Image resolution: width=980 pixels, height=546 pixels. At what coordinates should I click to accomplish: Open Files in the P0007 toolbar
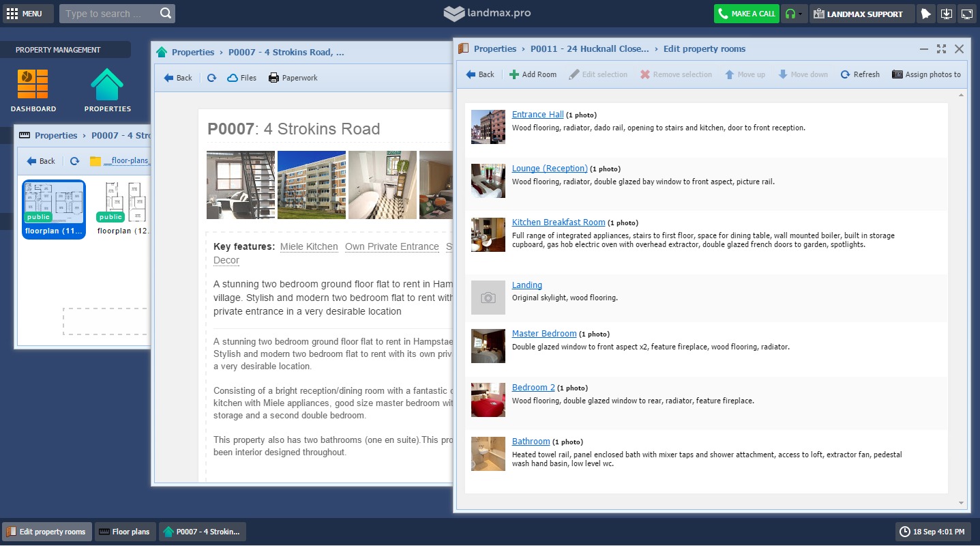point(241,78)
